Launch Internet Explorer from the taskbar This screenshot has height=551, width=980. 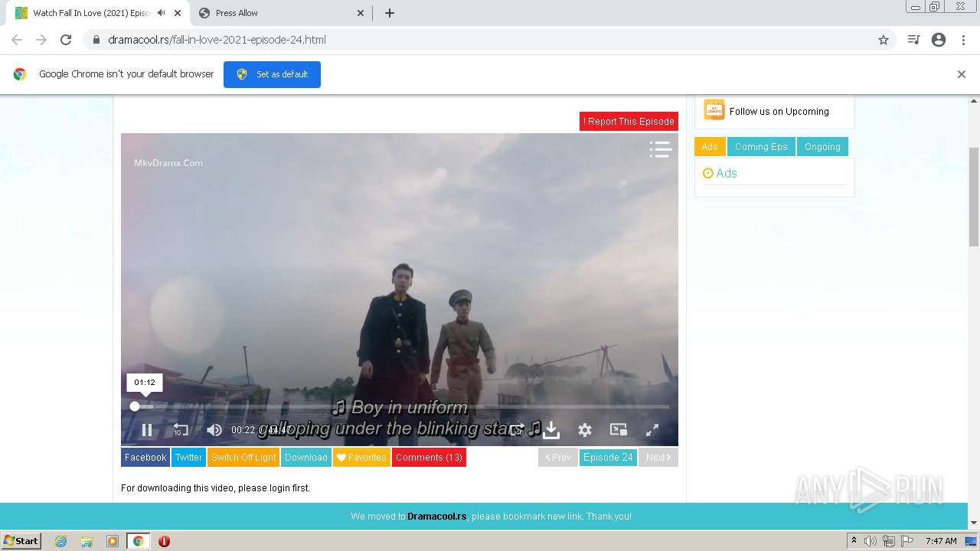coord(61,541)
